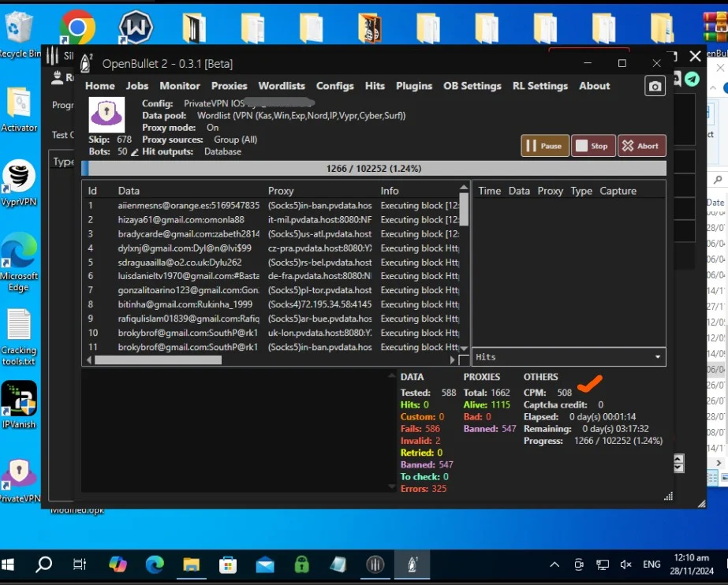This screenshot has width=728, height=585.
Task: Open the Recycle Bin on the desktop
Action: pyautogui.click(x=19, y=33)
